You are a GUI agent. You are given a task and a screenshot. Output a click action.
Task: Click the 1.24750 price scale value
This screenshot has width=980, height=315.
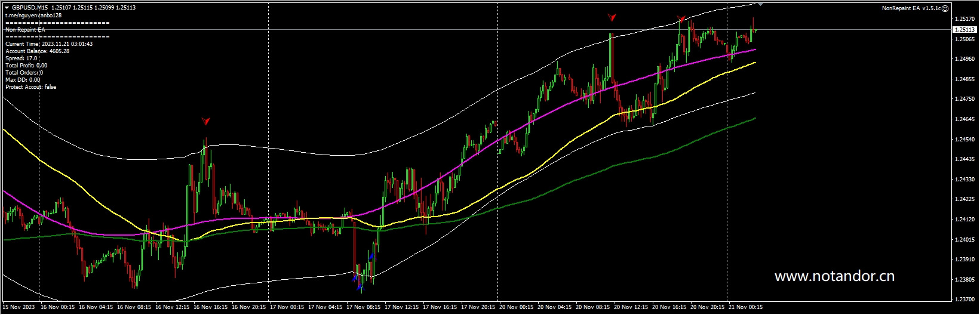click(965, 99)
